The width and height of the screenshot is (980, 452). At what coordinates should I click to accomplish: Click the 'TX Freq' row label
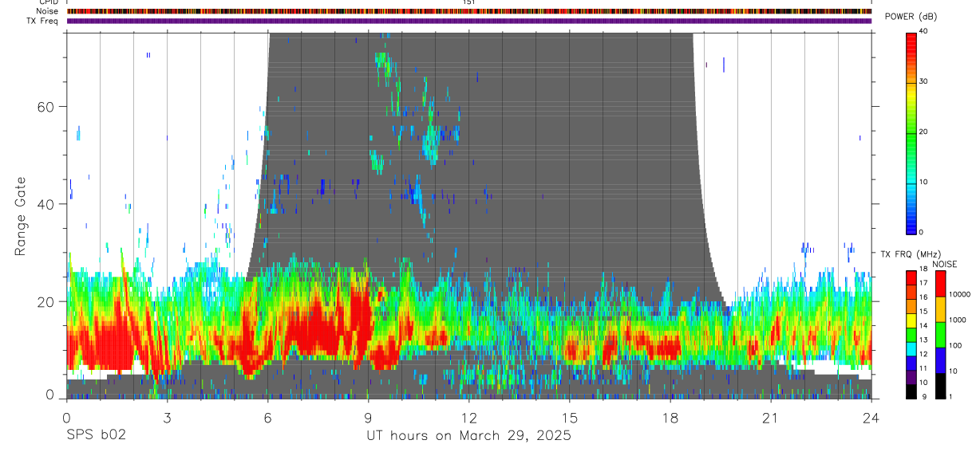pyautogui.click(x=42, y=21)
